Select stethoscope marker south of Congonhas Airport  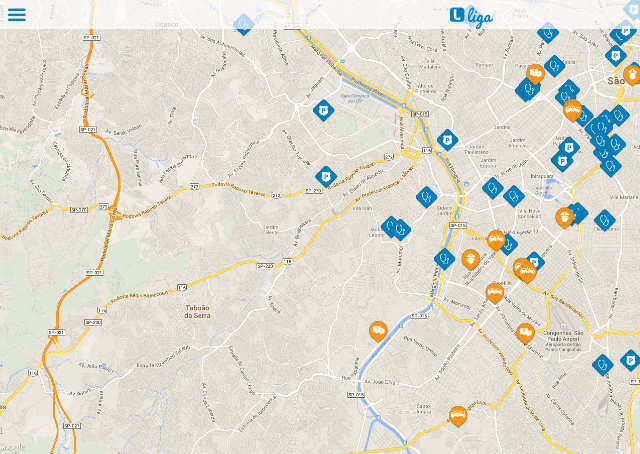[602, 365]
